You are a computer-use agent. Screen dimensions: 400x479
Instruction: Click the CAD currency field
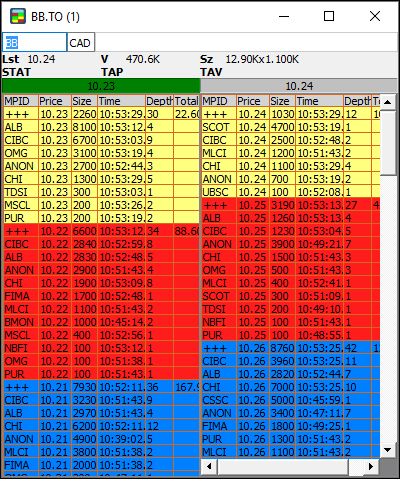(x=81, y=42)
